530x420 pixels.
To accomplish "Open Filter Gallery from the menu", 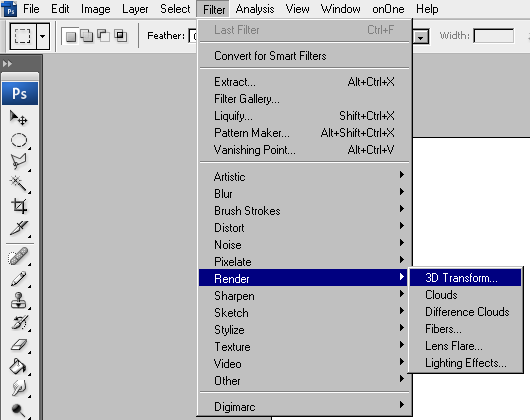I will tap(247, 99).
